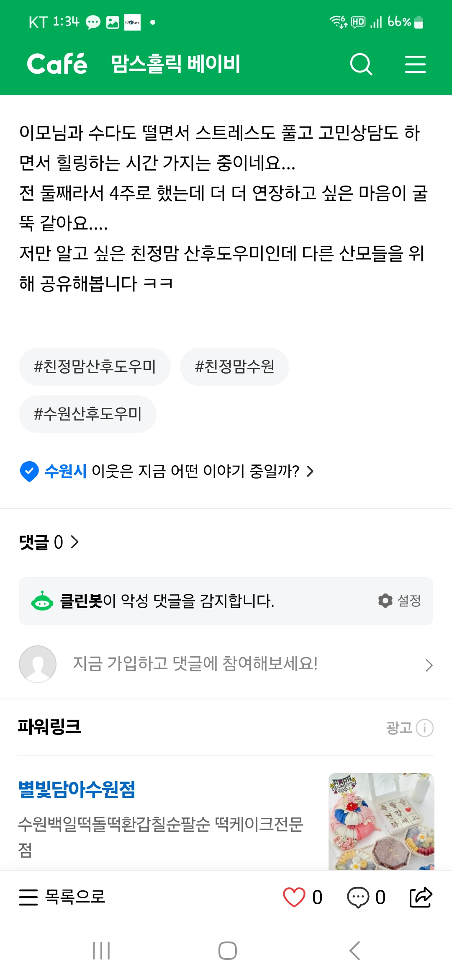Expand 댓글 0 comments section
The image size is (452, 980).
[49, 542]
